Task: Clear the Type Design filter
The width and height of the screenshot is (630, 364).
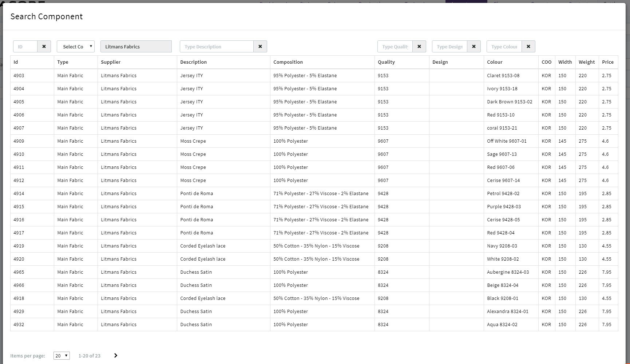Action: tap(474, 46)
